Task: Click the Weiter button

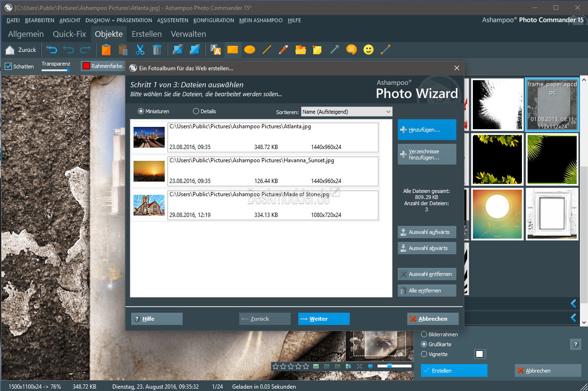Action: tap(324, 319)
